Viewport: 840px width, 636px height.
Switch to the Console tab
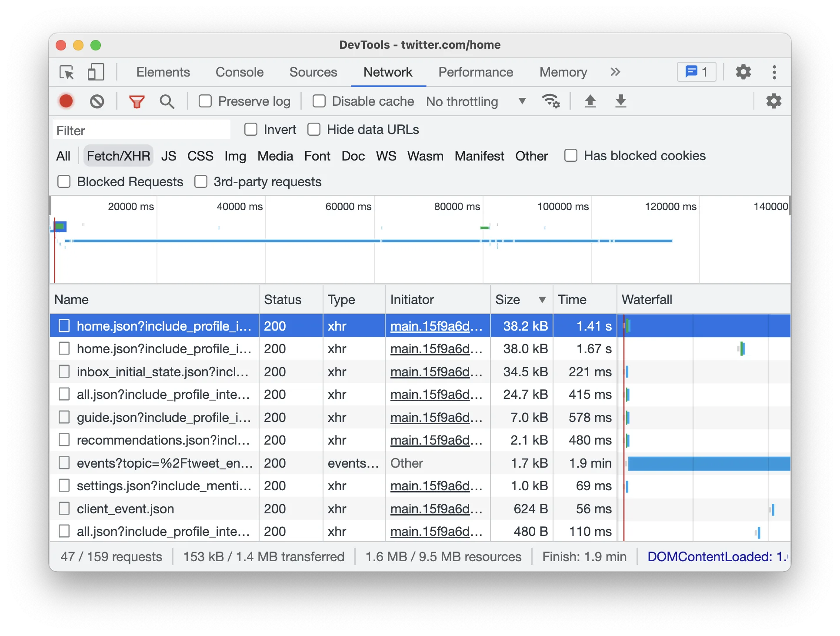[240, 72]
